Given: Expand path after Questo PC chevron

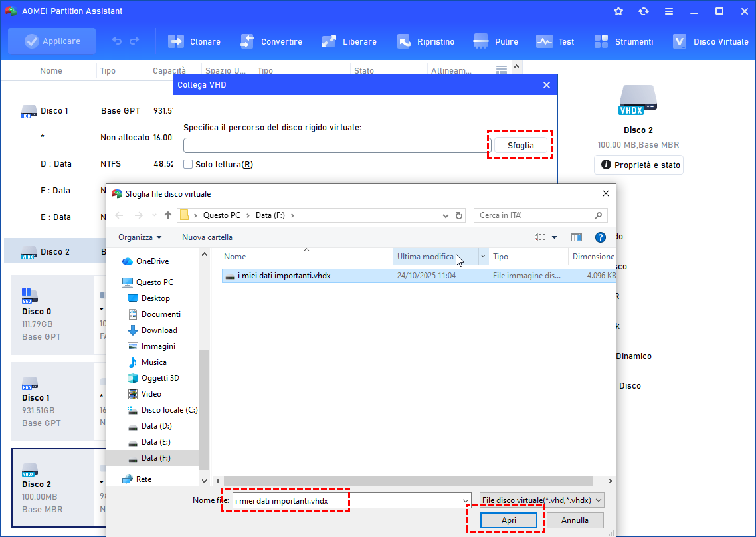Looking at the screenshot, I should pos(248,215).
